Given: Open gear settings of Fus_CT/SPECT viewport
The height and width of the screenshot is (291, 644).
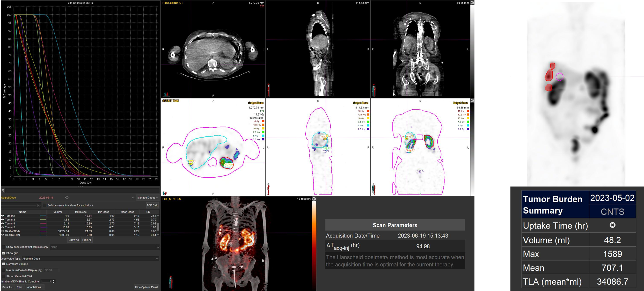Looking at the screenshot, I should [314, 199].
